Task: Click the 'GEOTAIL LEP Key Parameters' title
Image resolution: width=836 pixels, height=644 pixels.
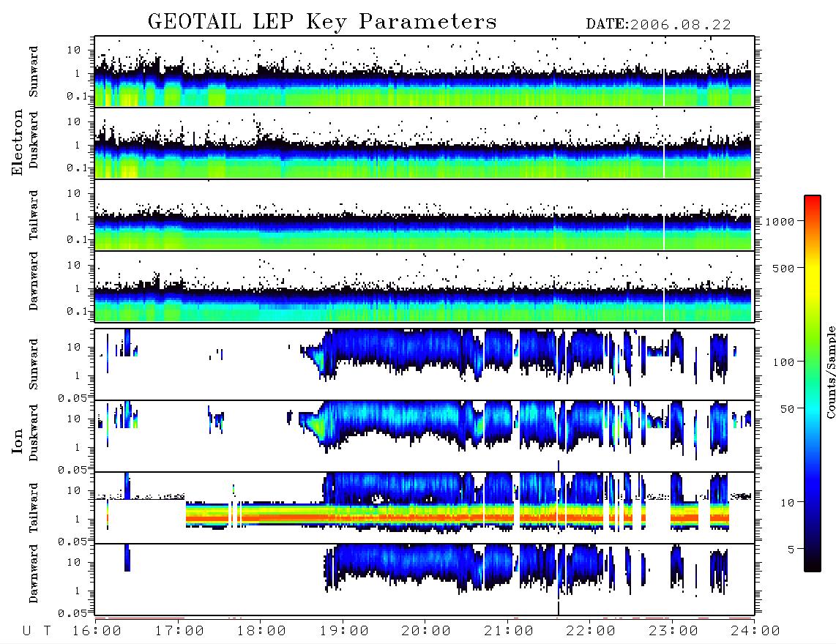Action: point(322,22)
